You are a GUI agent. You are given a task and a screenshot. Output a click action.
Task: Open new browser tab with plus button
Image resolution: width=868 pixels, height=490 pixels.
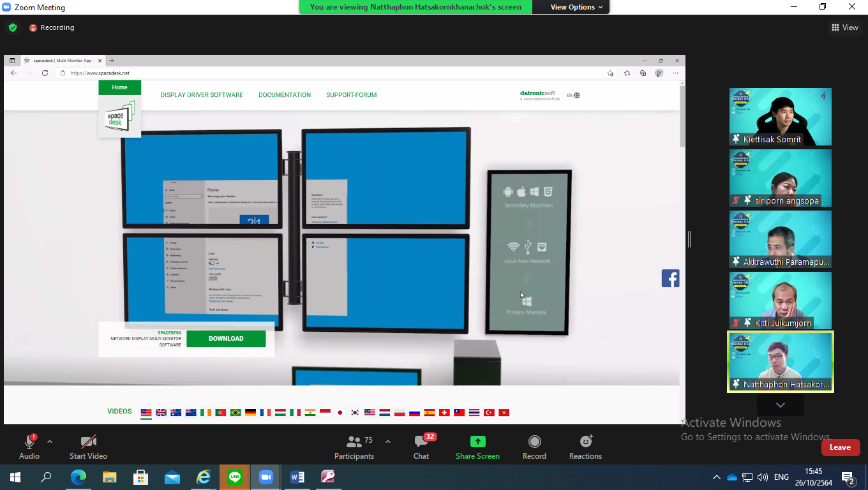(x=112, y=61)
